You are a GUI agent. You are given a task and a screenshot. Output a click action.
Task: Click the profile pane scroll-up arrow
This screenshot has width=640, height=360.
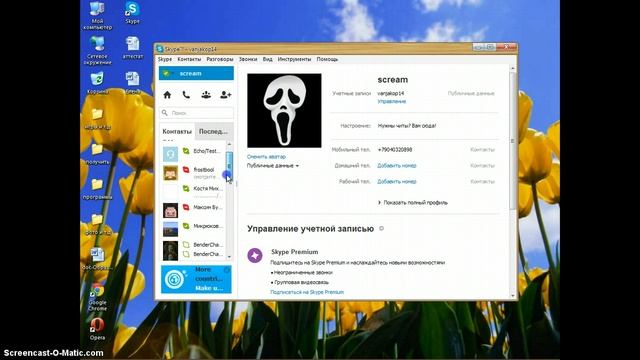click(513, 69)
